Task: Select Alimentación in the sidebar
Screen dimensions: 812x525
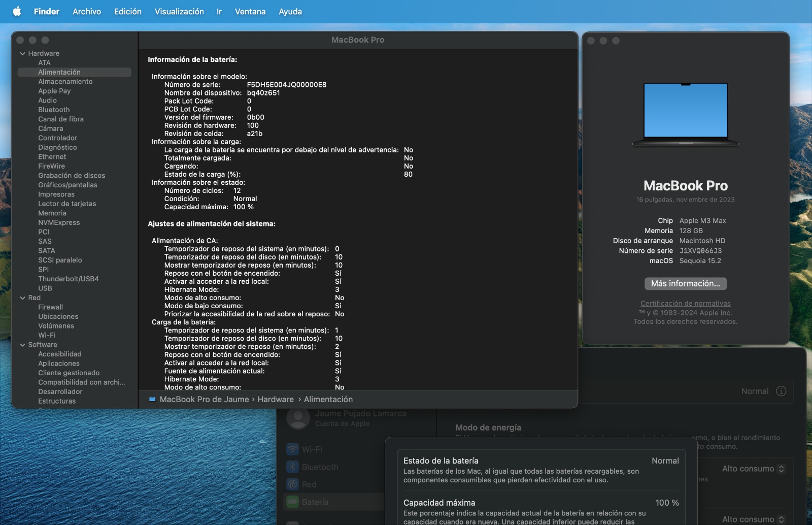Action: tap(74, 72)
